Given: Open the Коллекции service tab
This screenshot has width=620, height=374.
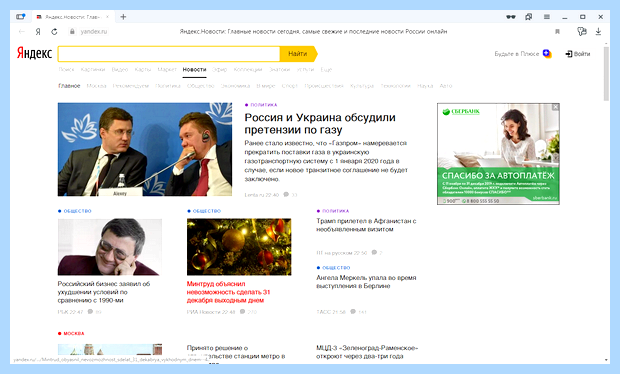Looking at the screenshot, I should (248, 70).
